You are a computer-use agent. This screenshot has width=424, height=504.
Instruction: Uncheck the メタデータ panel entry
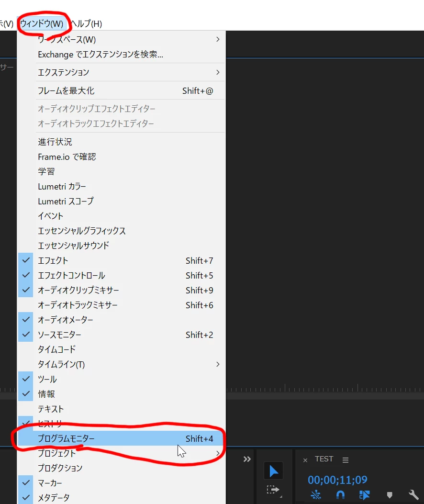(x=121, y=498)
